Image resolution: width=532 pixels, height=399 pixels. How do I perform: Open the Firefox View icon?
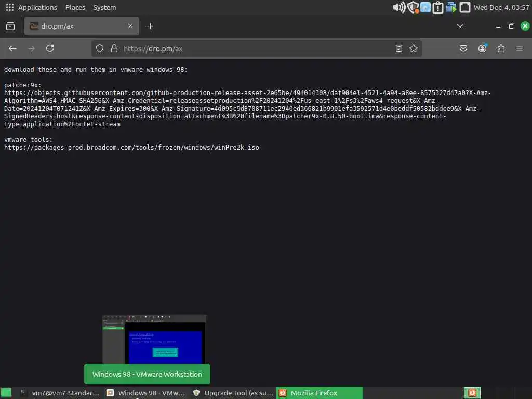(x=10, y=26)
